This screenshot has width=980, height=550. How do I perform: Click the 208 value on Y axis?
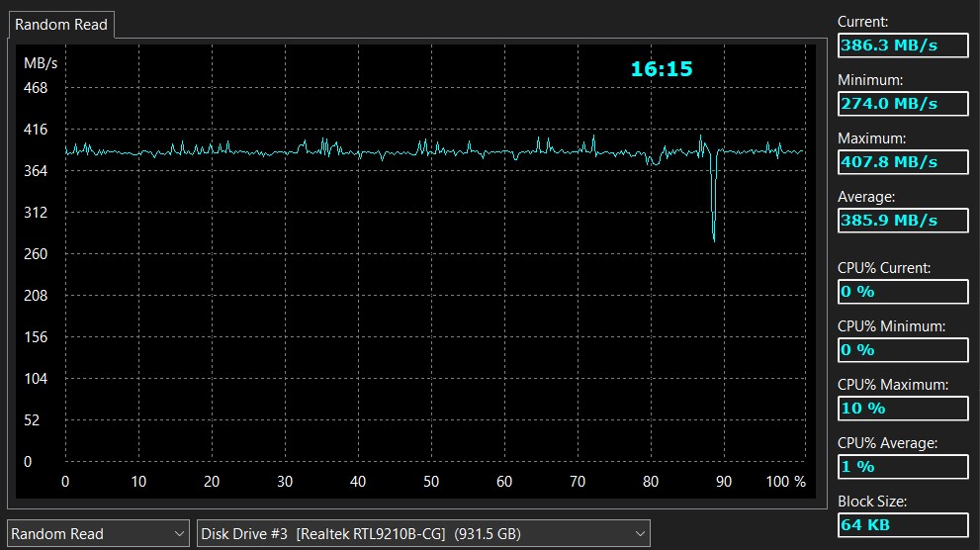point(36,296)
